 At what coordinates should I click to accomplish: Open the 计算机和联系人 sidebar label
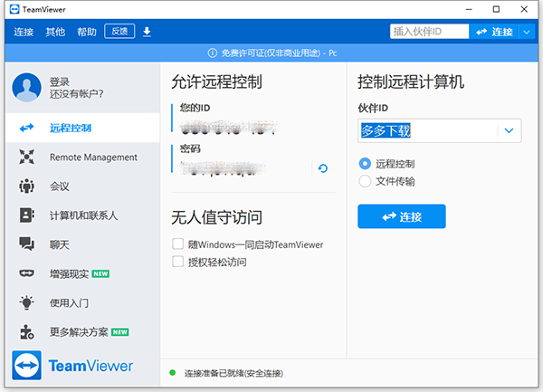pos(83,215)
